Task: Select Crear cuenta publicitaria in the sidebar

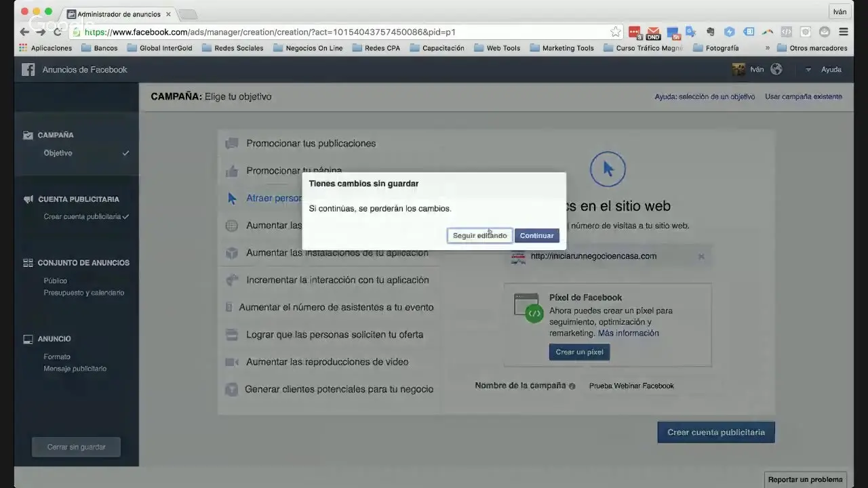Action: click(x=82, y=217)
